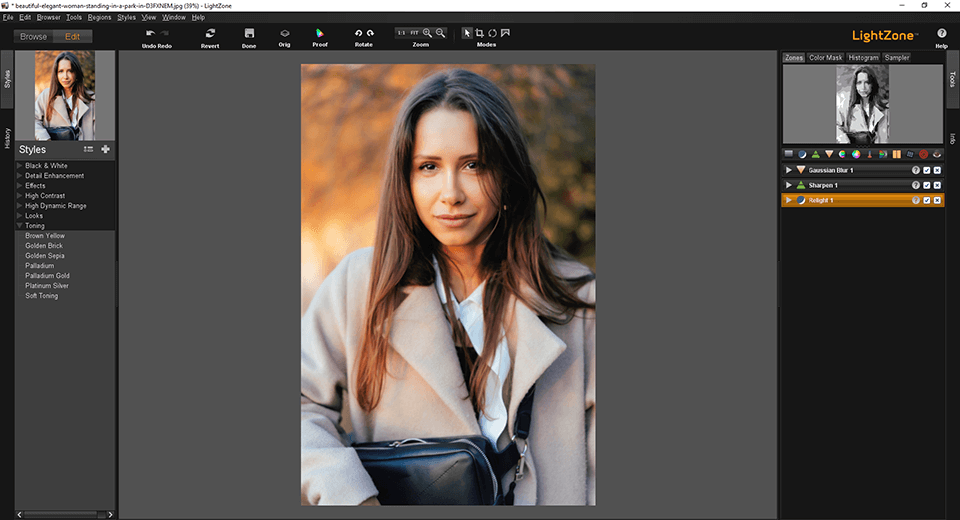This screenshot has width=960, height=520.
Task: Click the Redo arrow in the toolbar
Action: coord(164,33)
